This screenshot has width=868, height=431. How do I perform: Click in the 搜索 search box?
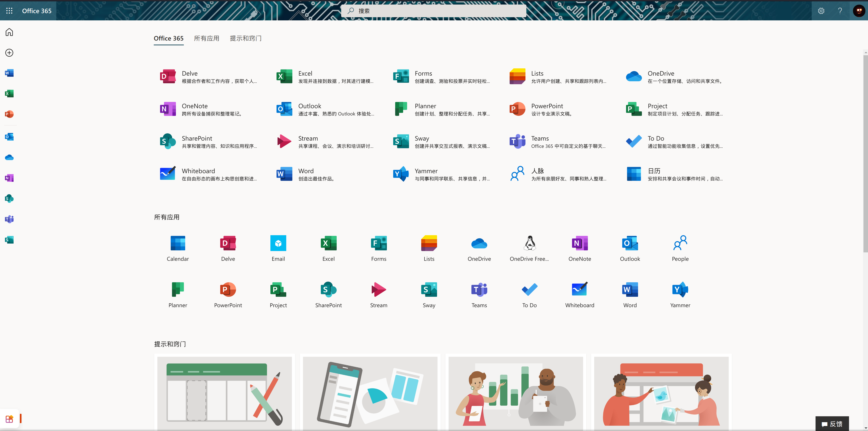433,11
